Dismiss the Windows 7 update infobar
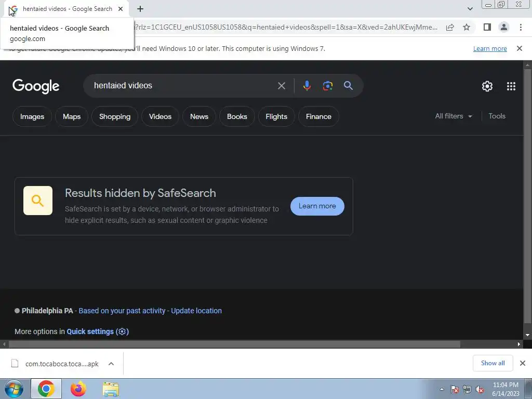The image size is (532, 399). click(x=519, y=48)
